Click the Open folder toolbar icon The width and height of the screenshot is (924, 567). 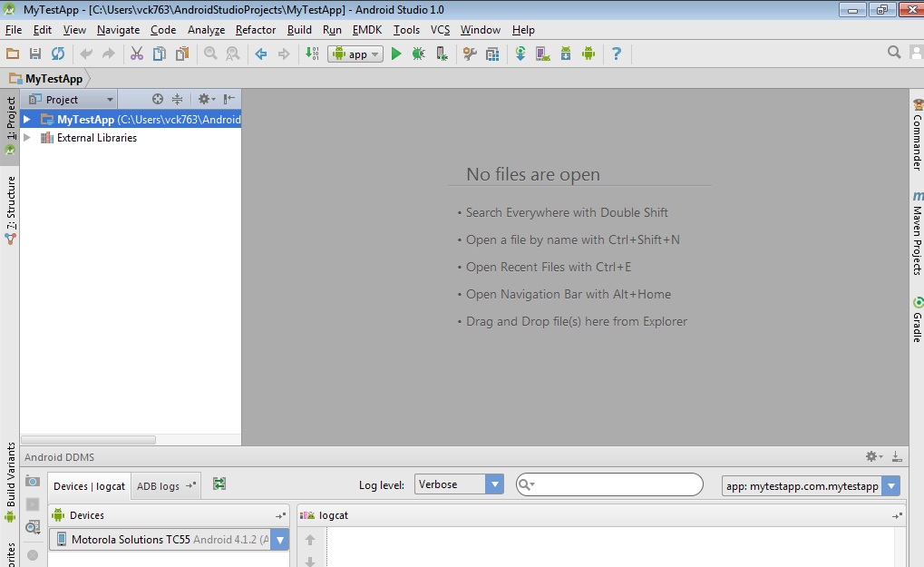click(x=13, y=54)
